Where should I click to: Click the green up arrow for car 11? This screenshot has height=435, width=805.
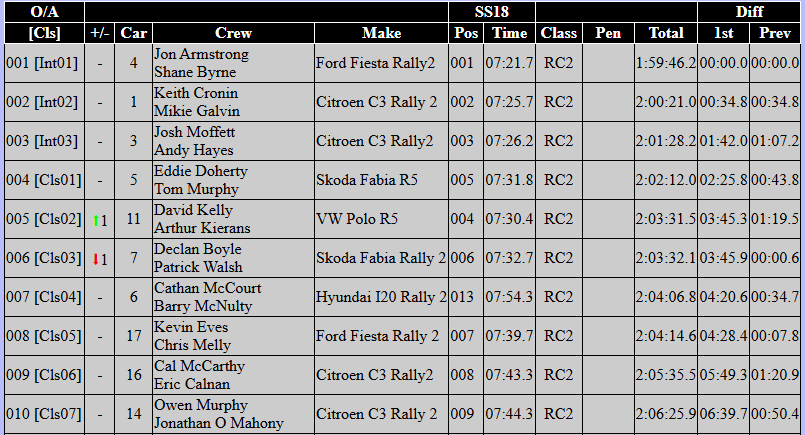click(x=96, y=220)
